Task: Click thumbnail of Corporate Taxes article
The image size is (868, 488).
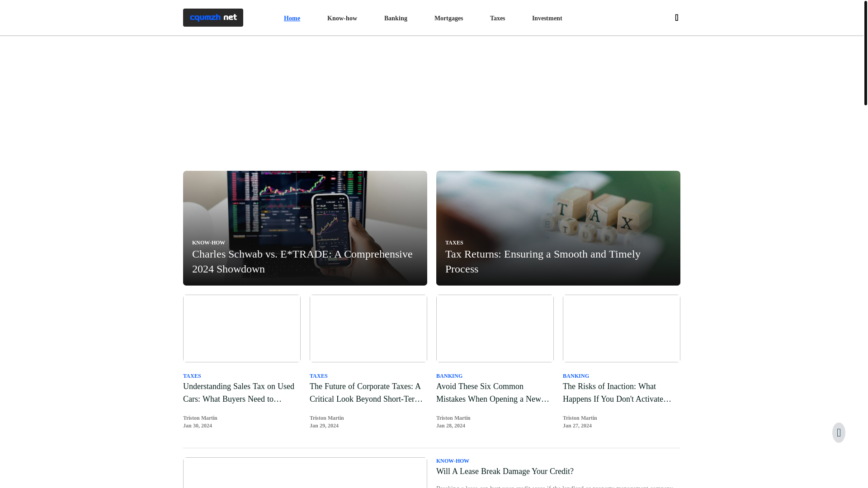Action: (x=368, y=328)
